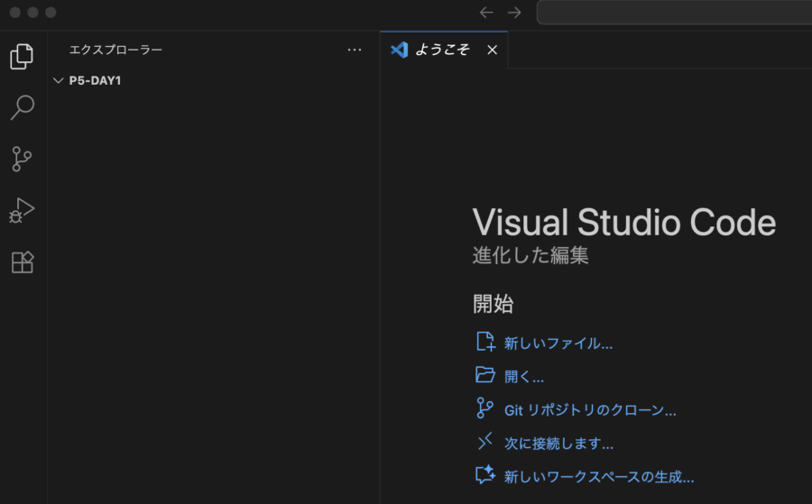The height and width of the screenshot is (504, 812).
Task: Open the Search view in activity bar
Action: [x=22, y=108]
